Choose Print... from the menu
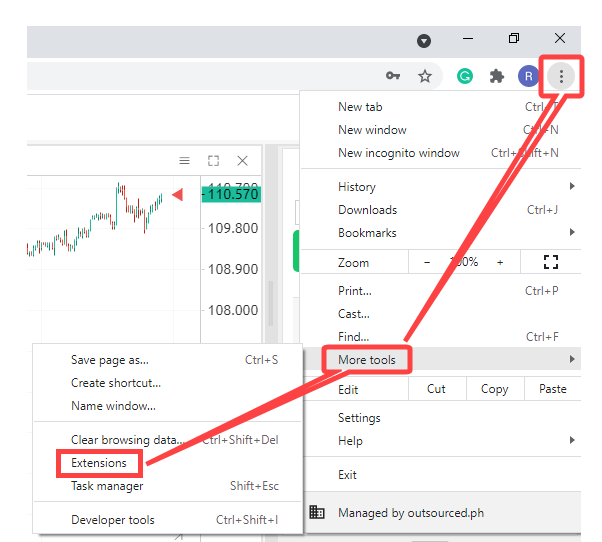This screenshot has width=602, height=542. pyautogui.click(x=440, y=291)
